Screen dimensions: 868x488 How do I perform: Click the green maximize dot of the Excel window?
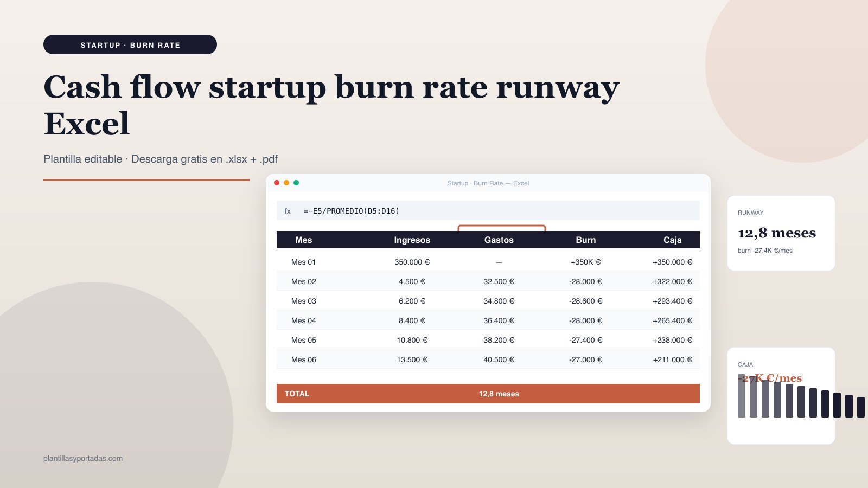click(296, 183)
